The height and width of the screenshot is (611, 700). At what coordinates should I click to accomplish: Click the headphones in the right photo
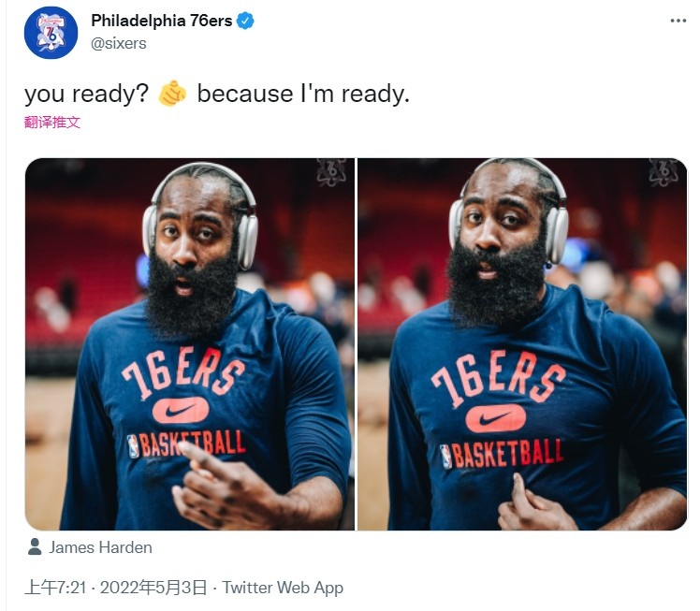click(x=509, y=211)
